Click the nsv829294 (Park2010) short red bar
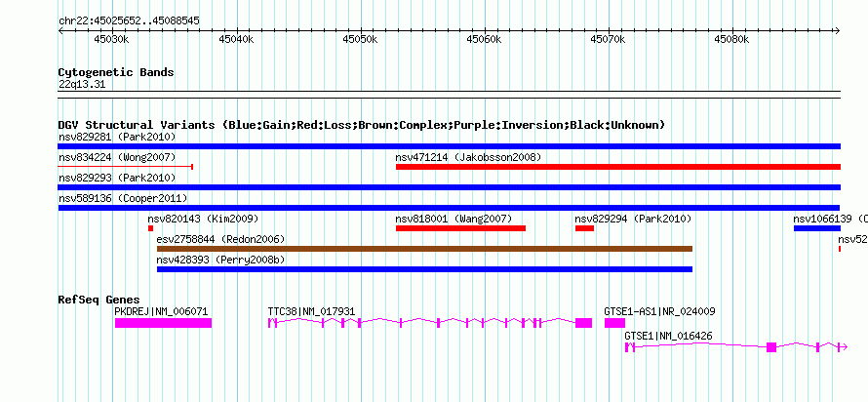The height and width of the screenshot is (402, 868). (584, 228)
